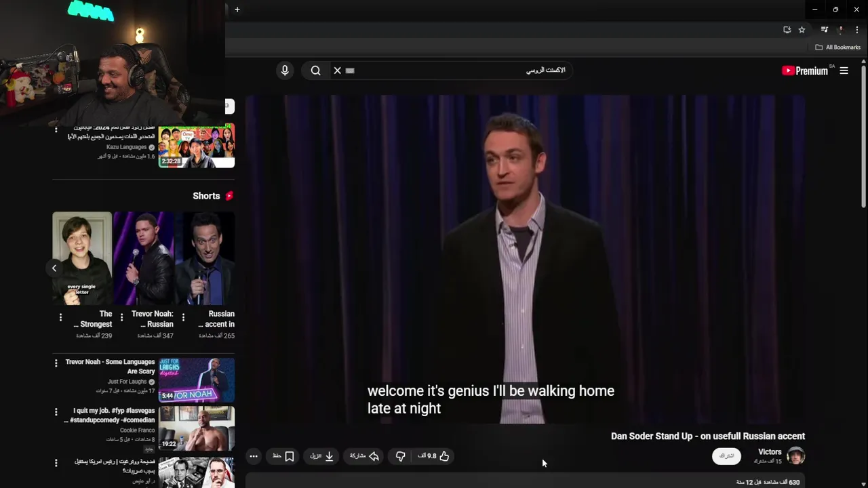Dislike the video with thumbs down
Screen dimensions: 868x488
[400, 456]
